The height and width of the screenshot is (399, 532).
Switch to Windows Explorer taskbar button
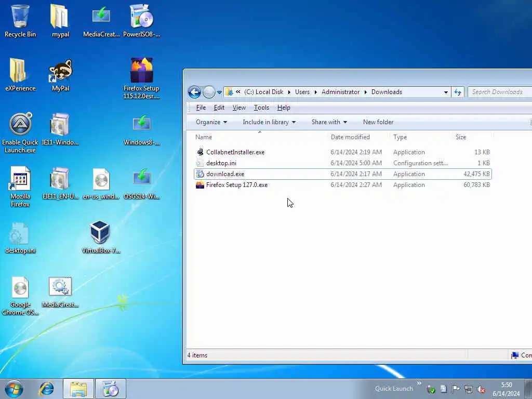(x=78, y=389)
